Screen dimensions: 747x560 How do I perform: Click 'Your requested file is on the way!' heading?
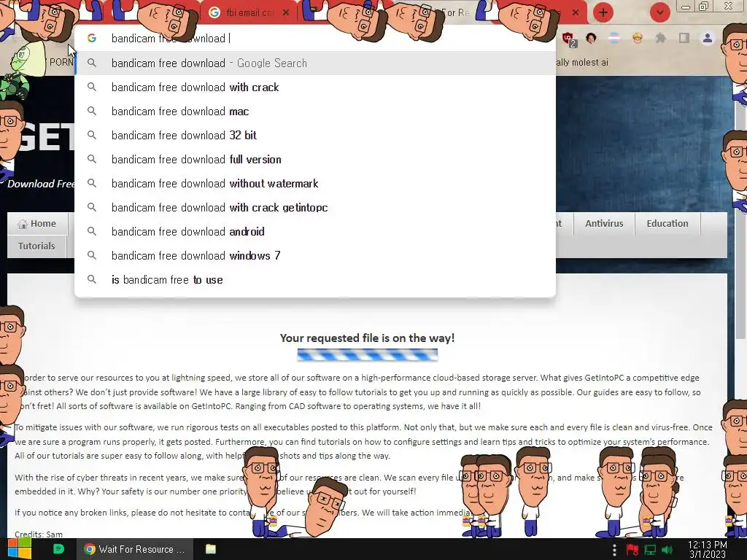tap(368, 338)
